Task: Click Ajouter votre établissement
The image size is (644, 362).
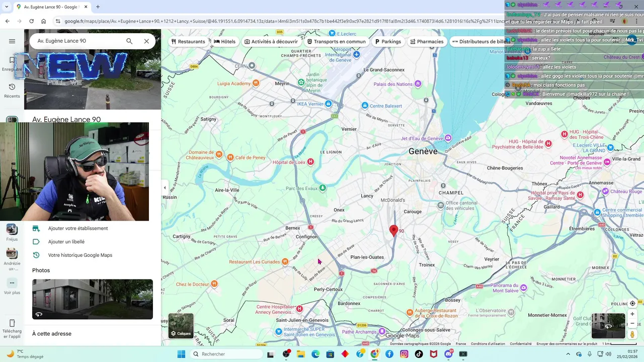Action: [x=78, y=228]
